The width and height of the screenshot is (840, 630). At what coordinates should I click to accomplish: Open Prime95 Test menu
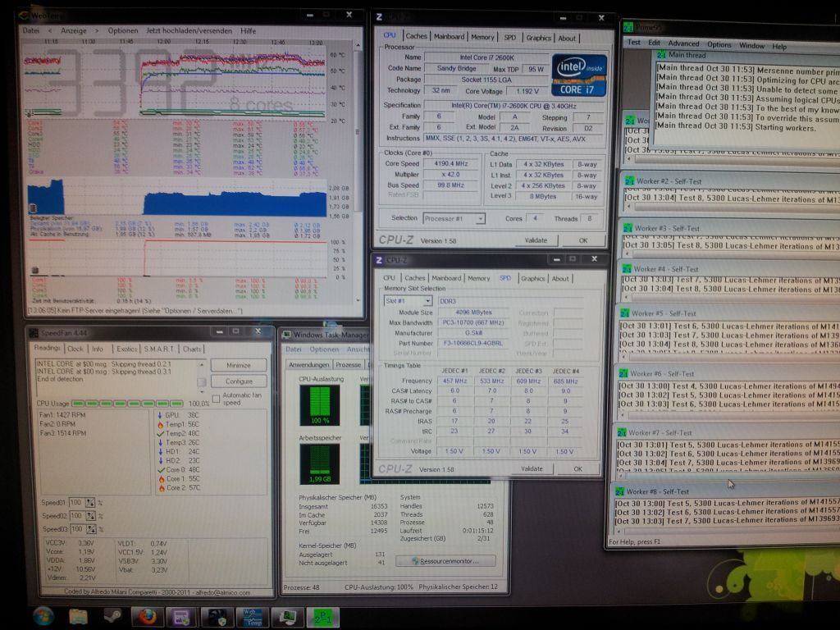(x=634, y=42)
